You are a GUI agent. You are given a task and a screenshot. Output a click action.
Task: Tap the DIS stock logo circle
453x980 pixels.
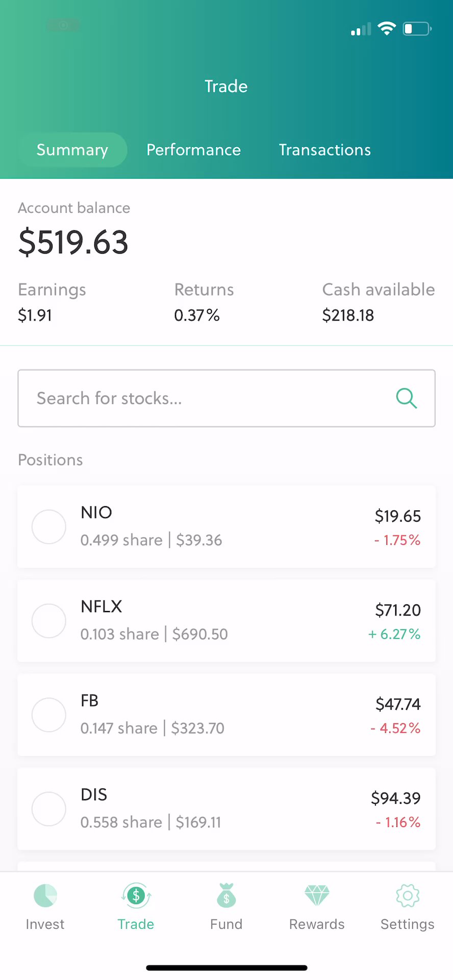49,808
